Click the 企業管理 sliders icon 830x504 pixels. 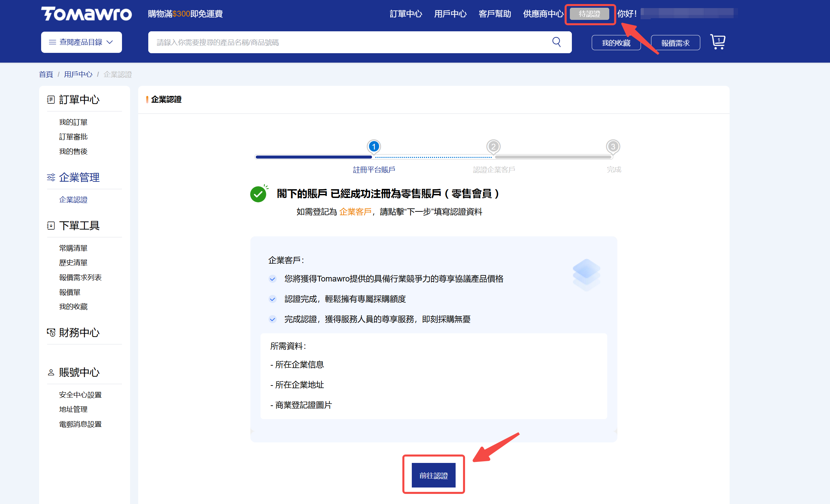pyautogui.click(x=51, y=177)
